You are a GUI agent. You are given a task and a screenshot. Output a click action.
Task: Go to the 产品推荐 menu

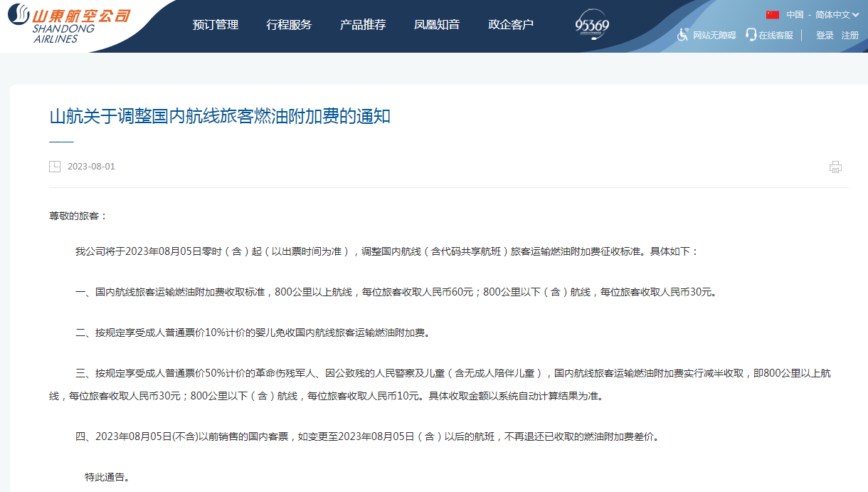click(363, 25)
